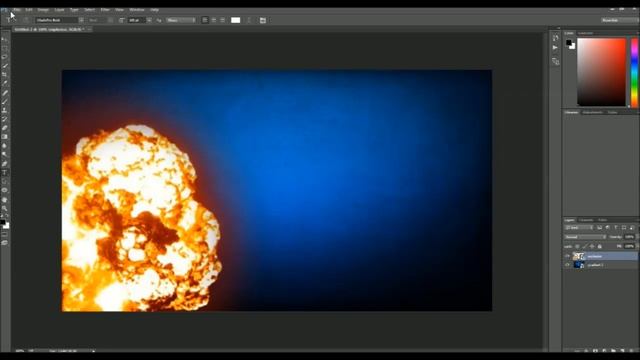
Task: Open the Edit menu
Action: [29, 9]
